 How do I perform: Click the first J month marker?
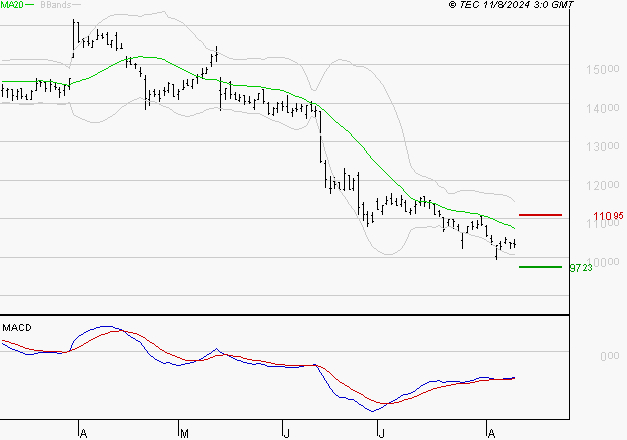[286, 433]
